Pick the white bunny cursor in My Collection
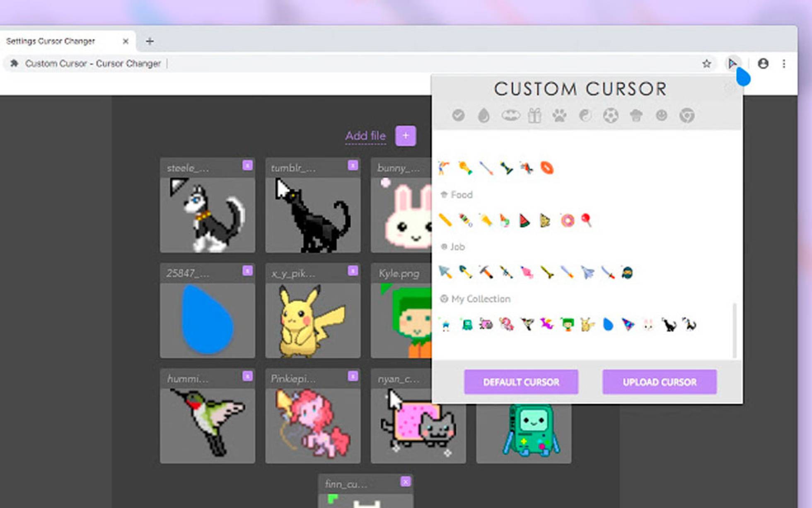This screenshot has width=812, height=508. click(x=648, y=324)
